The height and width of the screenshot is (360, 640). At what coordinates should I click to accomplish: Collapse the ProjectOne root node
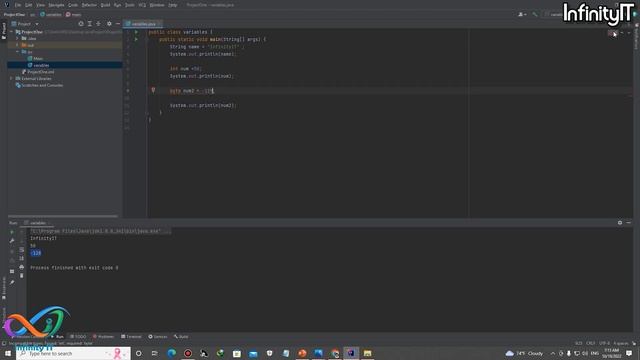(11, 32)
